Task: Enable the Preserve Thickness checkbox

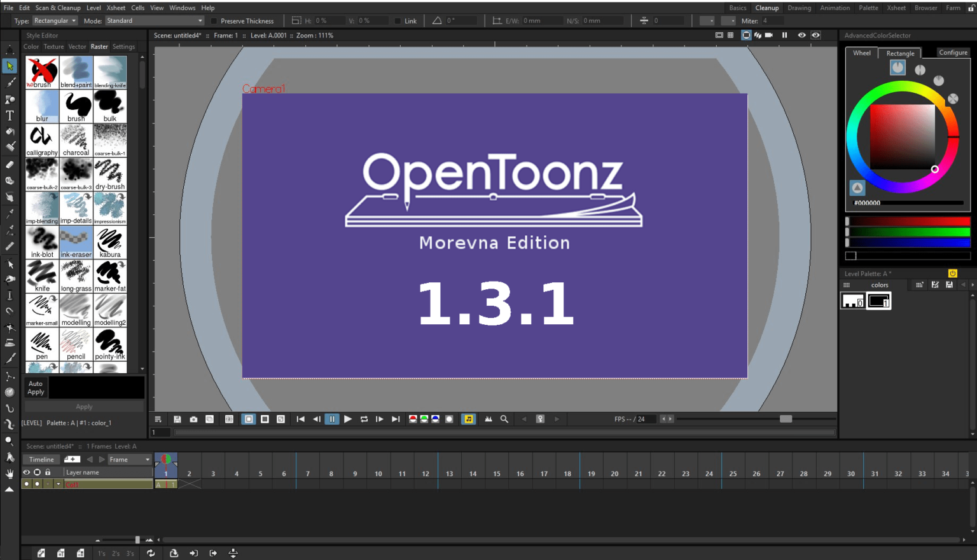Action: (213, 20)
